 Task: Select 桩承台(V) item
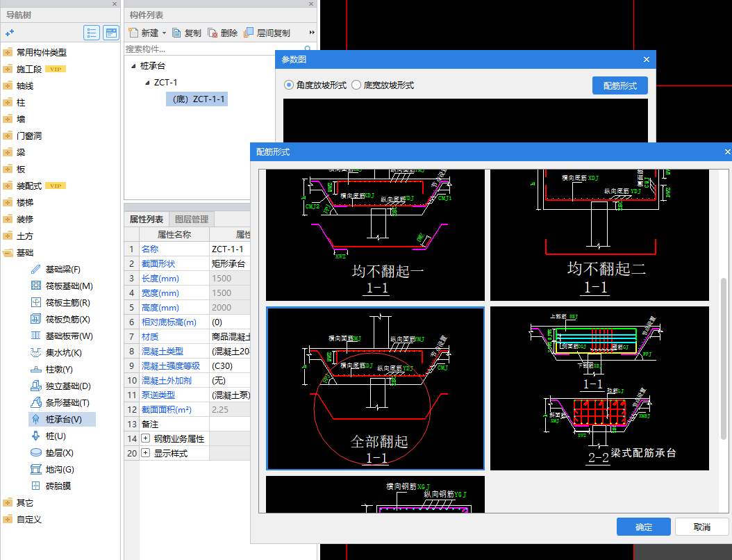(63, 420)
